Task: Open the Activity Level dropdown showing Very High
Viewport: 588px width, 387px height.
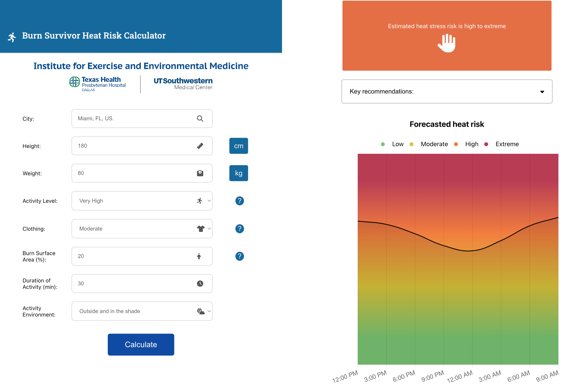Action: [x=142, y=201]
